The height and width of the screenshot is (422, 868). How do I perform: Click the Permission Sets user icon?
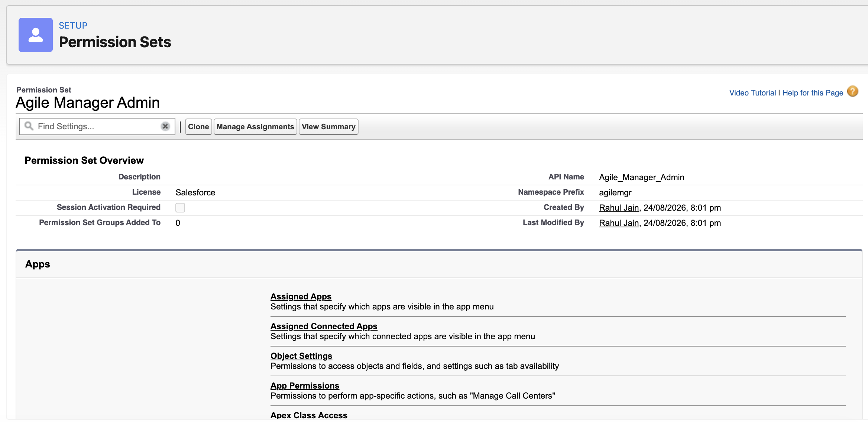(x=36, y=35)
